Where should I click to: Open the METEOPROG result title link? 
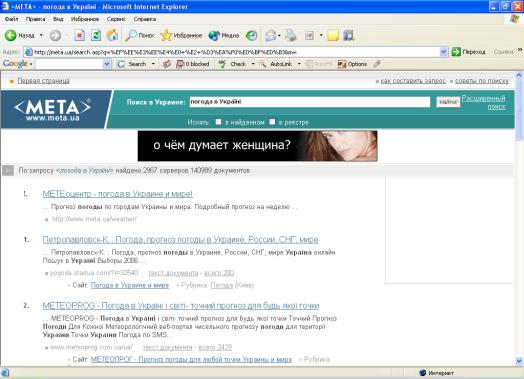tap(181, 305)
